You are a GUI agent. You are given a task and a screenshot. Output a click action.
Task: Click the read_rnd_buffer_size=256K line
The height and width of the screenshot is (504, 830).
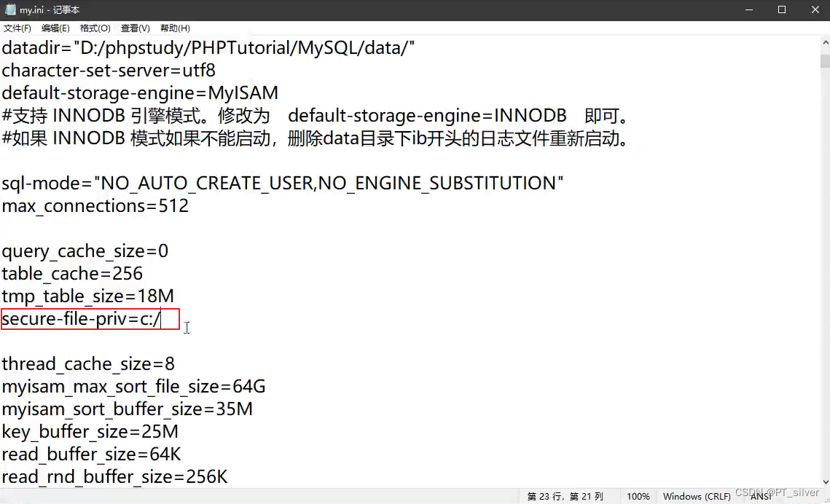pyautogui.click(x=114, y=477)
